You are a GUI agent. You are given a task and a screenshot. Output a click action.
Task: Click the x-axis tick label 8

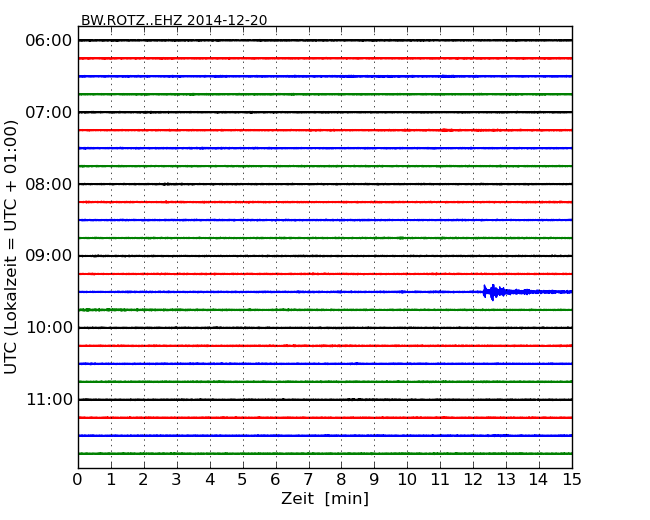tap(342, 479)
